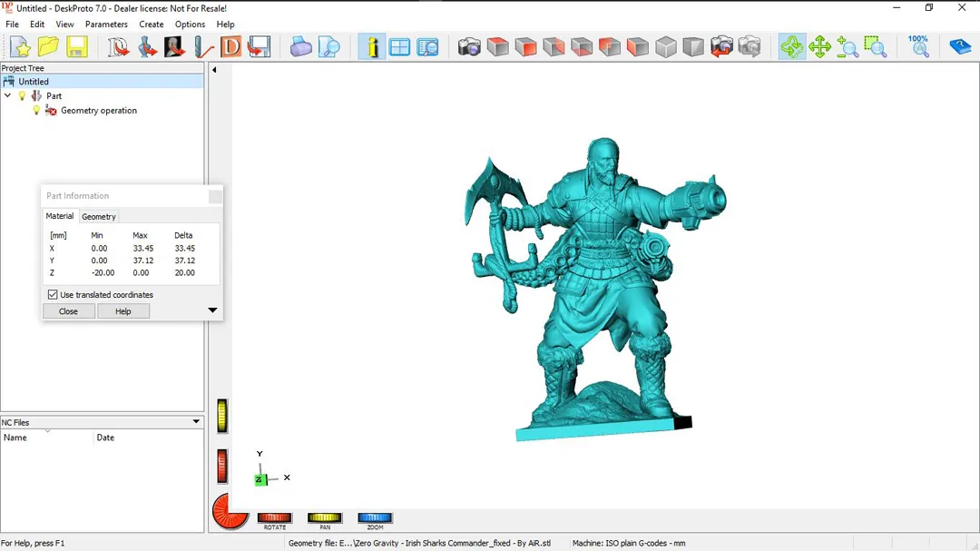The image size is (980, 551).
Task: Open a project with the yellow folder icon
Action: pos(48,47)
